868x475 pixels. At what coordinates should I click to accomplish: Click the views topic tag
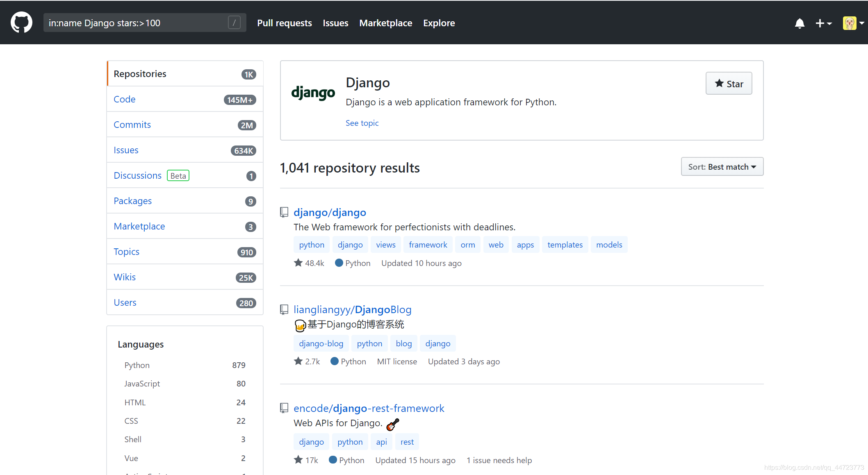pyautogui.click(x=386, y=245)
